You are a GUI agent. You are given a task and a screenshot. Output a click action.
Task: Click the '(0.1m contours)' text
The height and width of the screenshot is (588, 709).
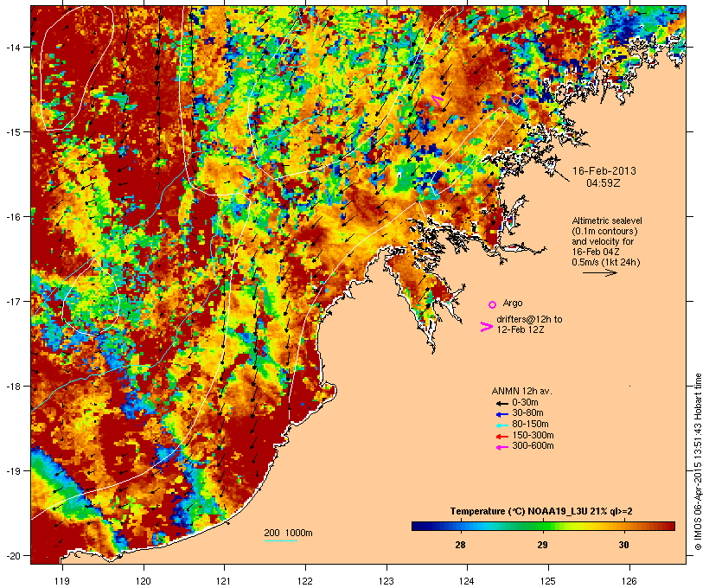coord(604,231)
